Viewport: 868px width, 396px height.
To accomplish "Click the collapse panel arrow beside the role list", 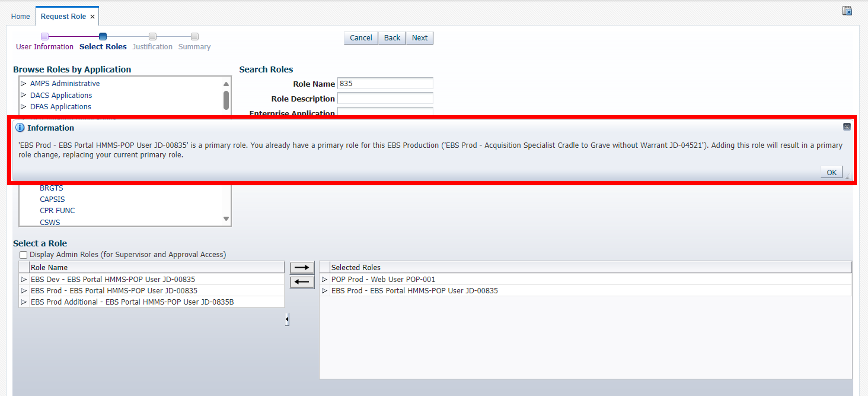I will 287,319.
